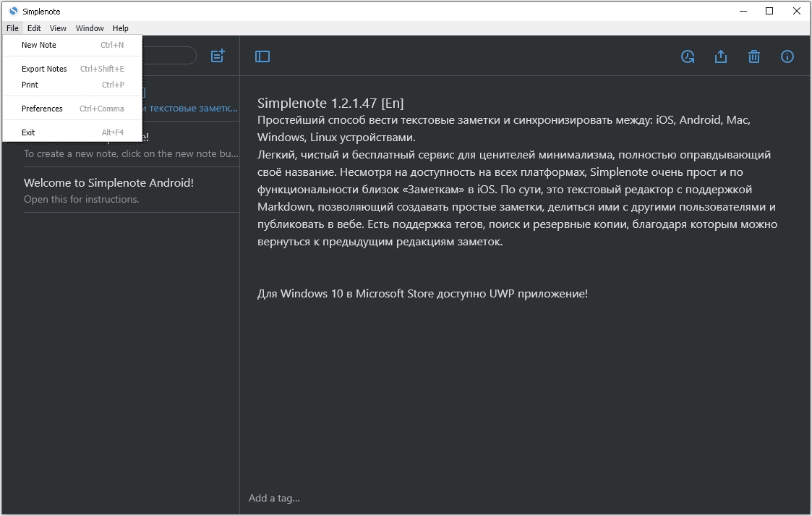Open Preferences from File menu
Viewport: 812px width, 516px height.
(x=72, y=109)
